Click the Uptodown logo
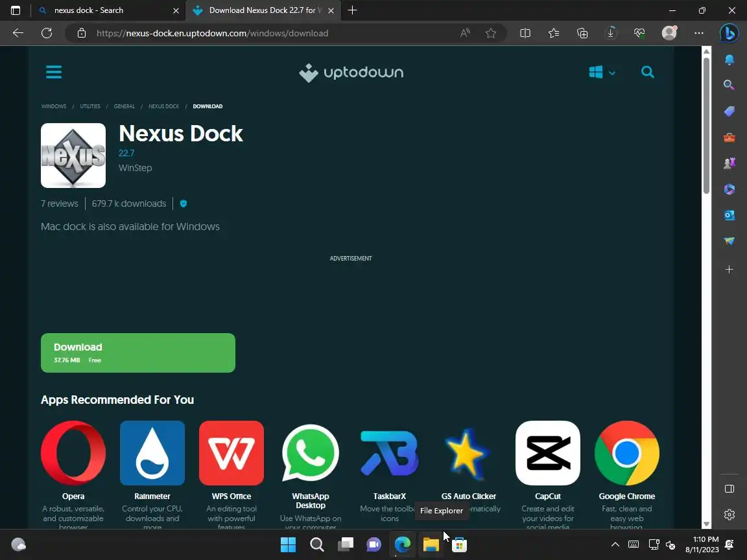The width and height of the screenshot is (747, 560). coord(351,73)
